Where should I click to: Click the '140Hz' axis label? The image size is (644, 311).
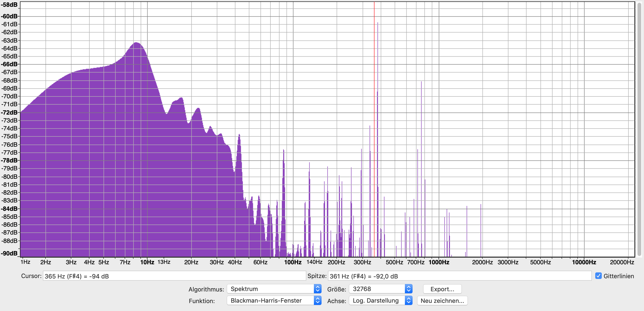(314, 262)
